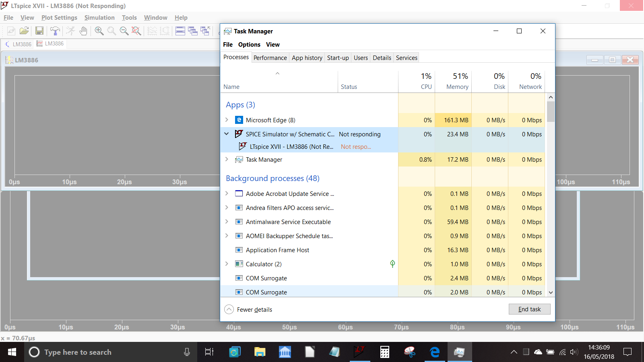The width and height of the screenshot is (644, 362).
Task: Open LTspice Plot Settings menu
Action: click(59, 18)
